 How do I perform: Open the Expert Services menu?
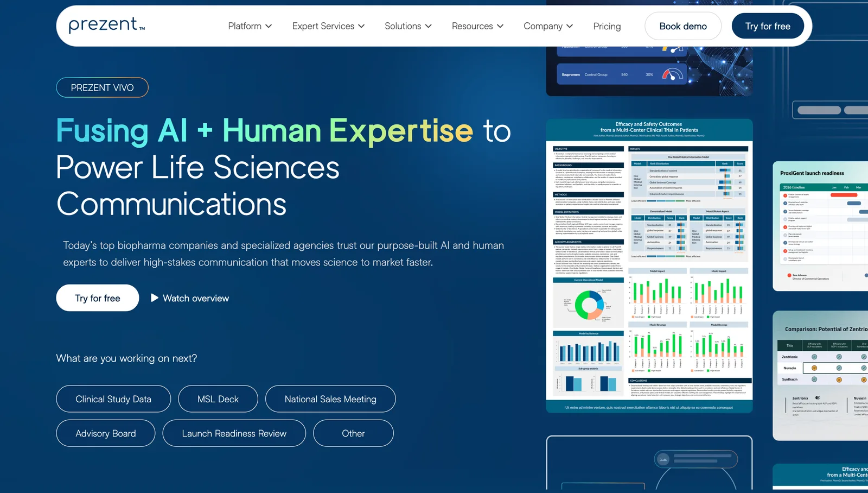[x=329, y=26]
